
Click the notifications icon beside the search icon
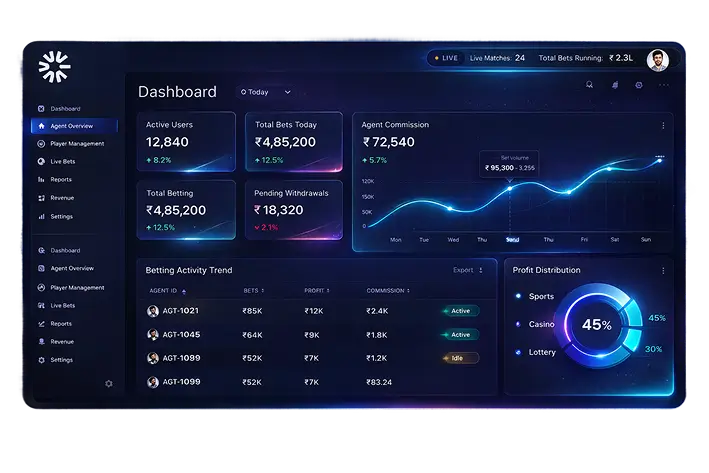pyautogui.click(x=614, y=85)
